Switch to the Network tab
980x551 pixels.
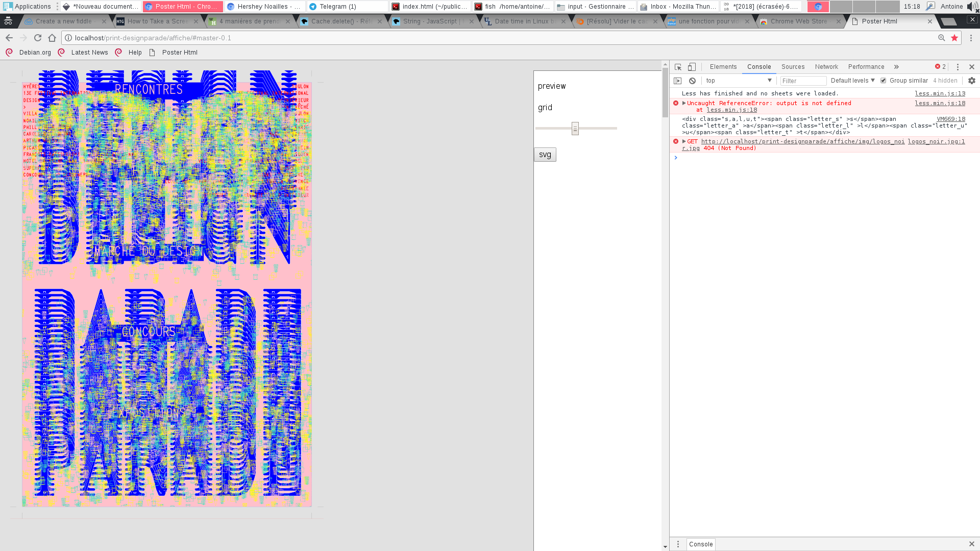click(x=826, y=67)
